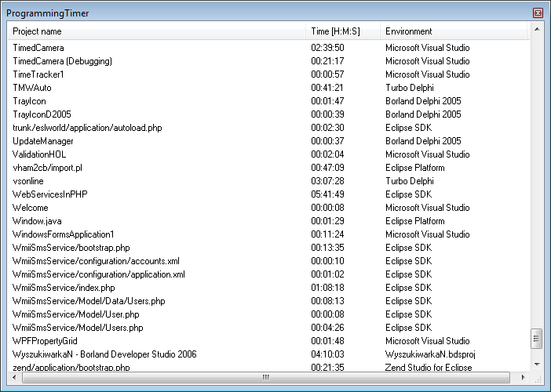This screenshot has width=551, height=392.
Task: Select the Window.java row
Action: (x=268, y=221)
